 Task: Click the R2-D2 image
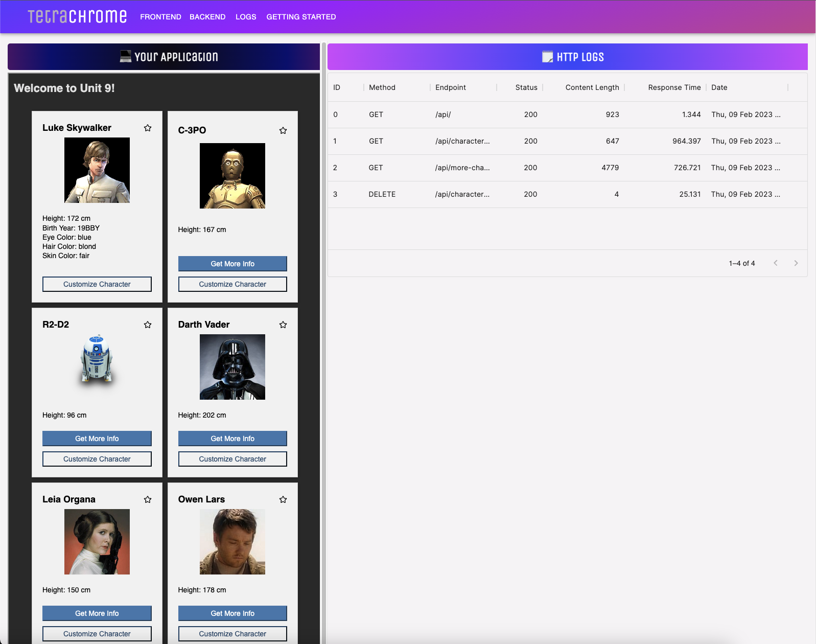[97, 367]
